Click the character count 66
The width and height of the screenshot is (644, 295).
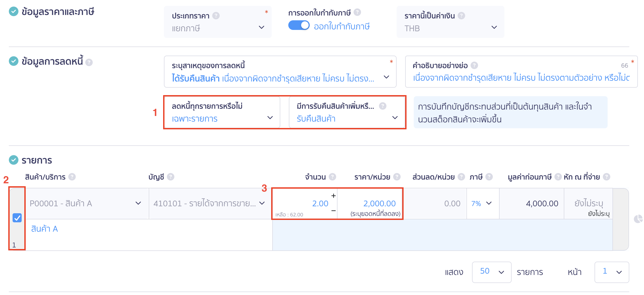tap(624, 65)
